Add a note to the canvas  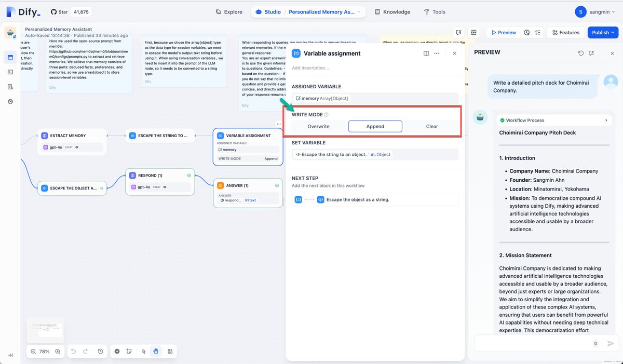click(129, 352)
